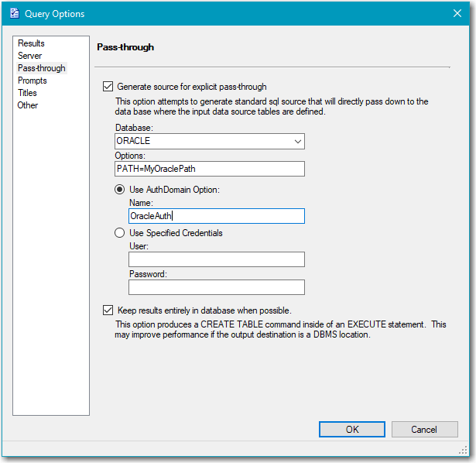Viewport: 476px width, 463px height.
Task: Focus the Password text field
Action: pyautogui.click(x=216, y=287)
